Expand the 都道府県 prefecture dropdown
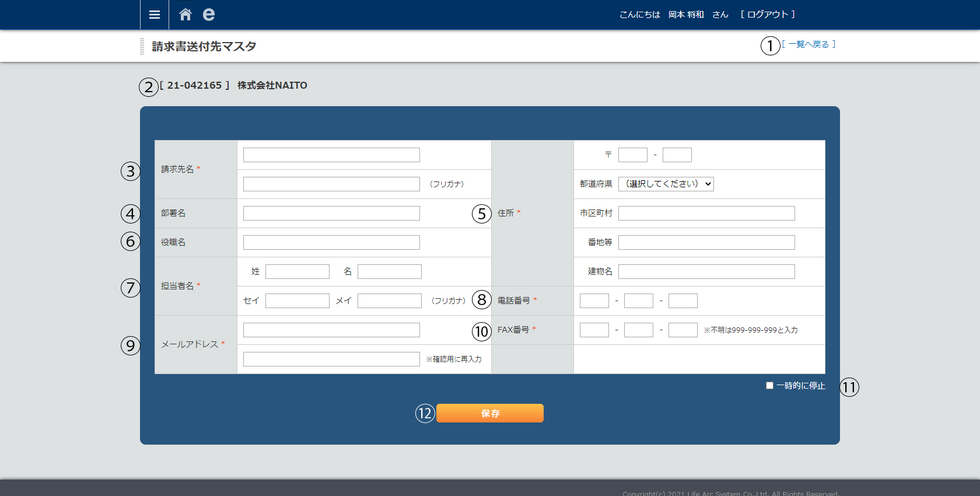The width and height of the screenshot is (980, 496). (666, 184)
